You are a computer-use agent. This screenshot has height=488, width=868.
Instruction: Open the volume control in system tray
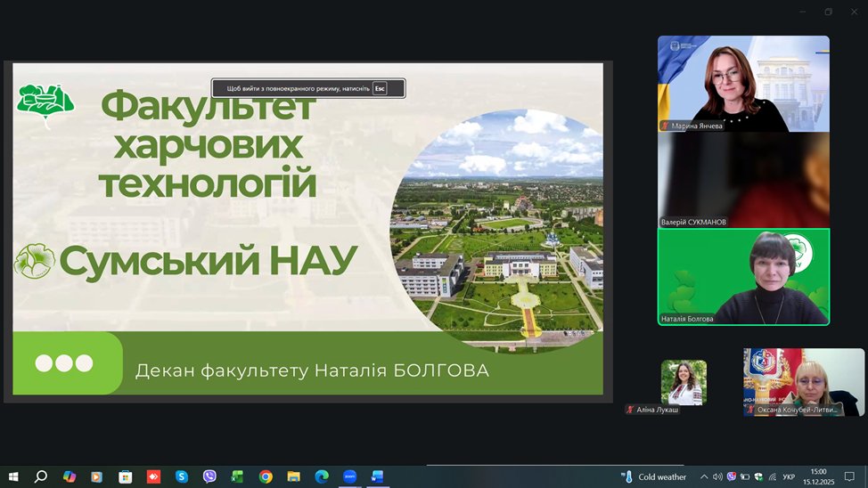[717, 476]
